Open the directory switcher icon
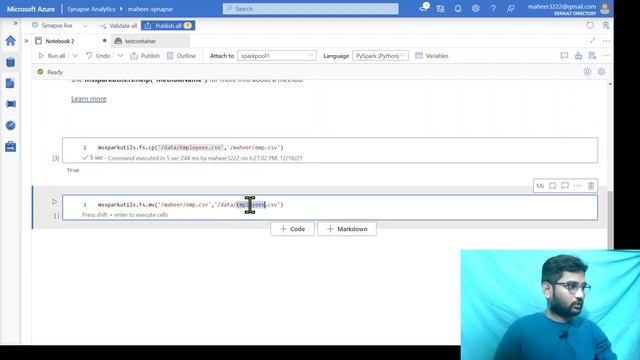This screenshot has height=360, width=640. [440, 9]
